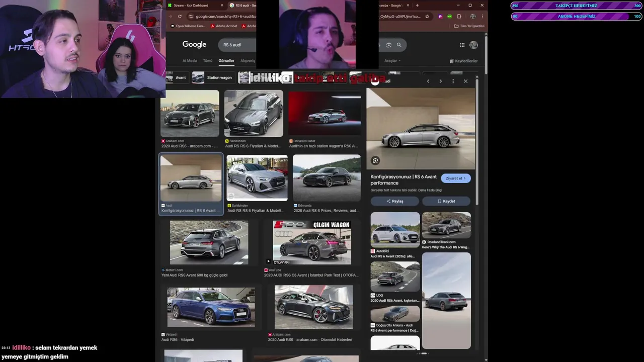Click Audi RS6 - Vikipedi caption
The width and height of the screenshot is (644, 362).
[178, 339]
